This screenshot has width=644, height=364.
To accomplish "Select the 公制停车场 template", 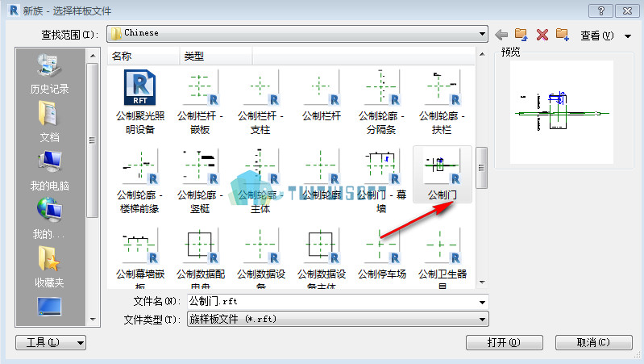I will coord(381,254).
